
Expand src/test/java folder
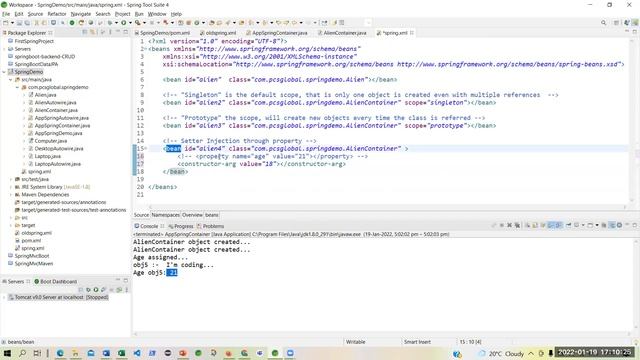tap(11, 179)
